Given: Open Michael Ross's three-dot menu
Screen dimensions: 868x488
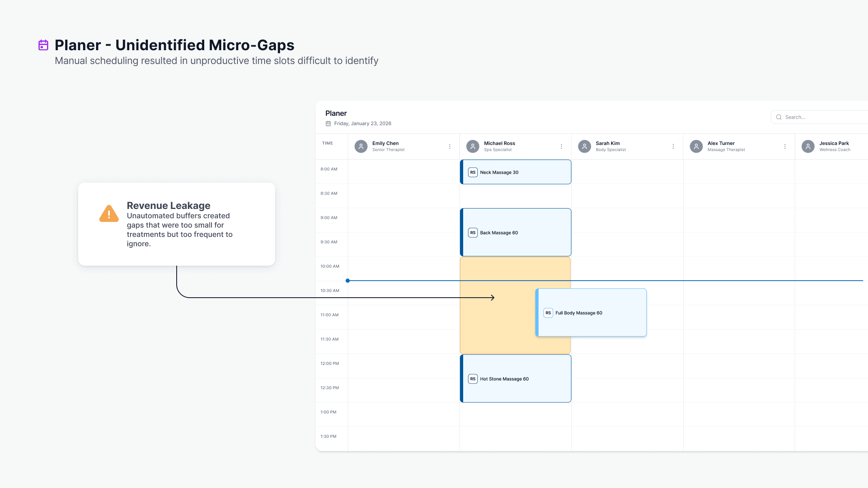Looking at the screenshot, I should tap(561, 146).
